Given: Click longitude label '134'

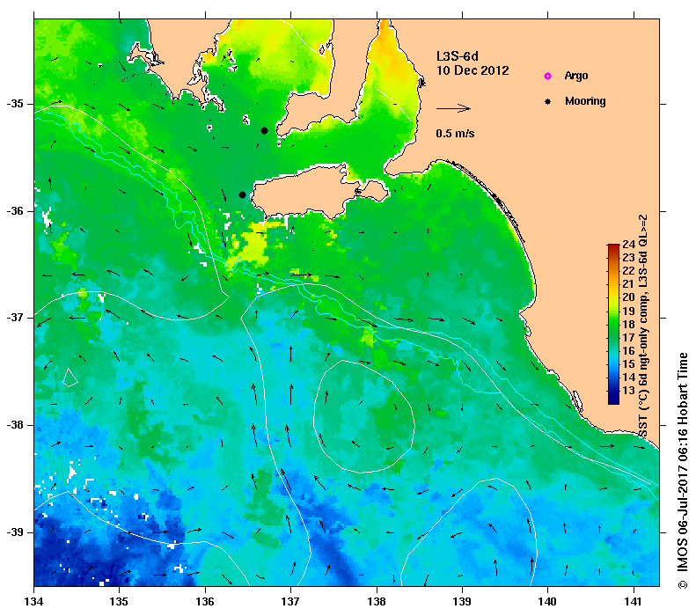Looking at the screenshot, I should click(x=34, y=602).
